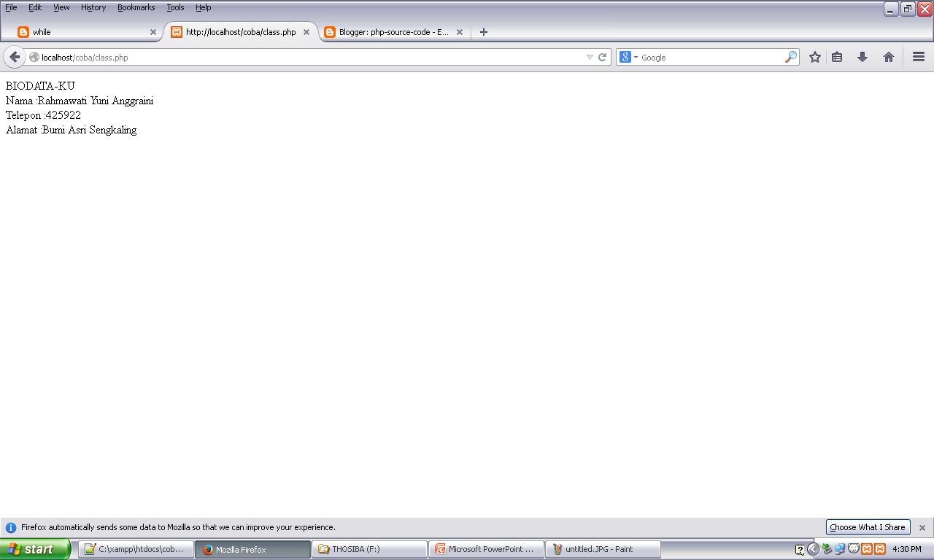Open the View menu
Viewport: 934px width, 560px height.
61,7
